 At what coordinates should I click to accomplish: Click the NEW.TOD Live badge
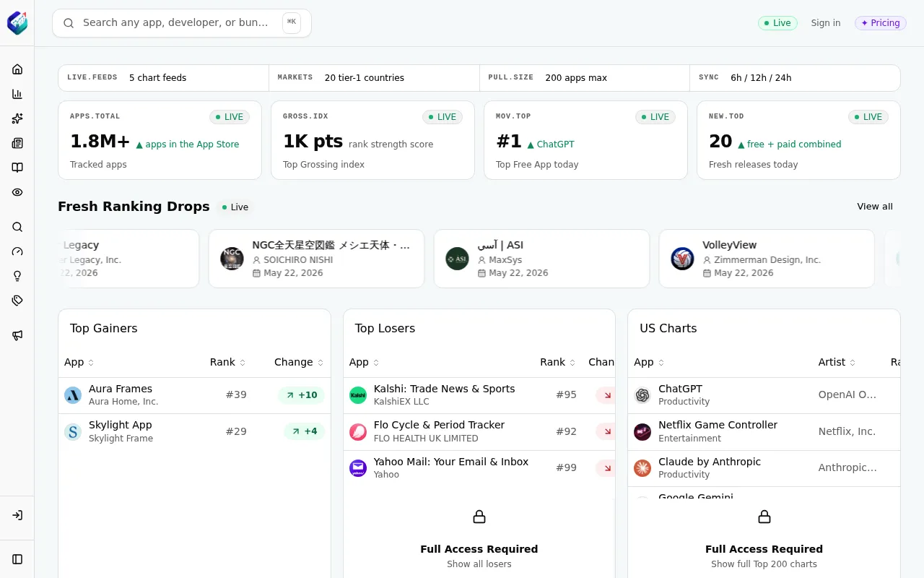868,117
